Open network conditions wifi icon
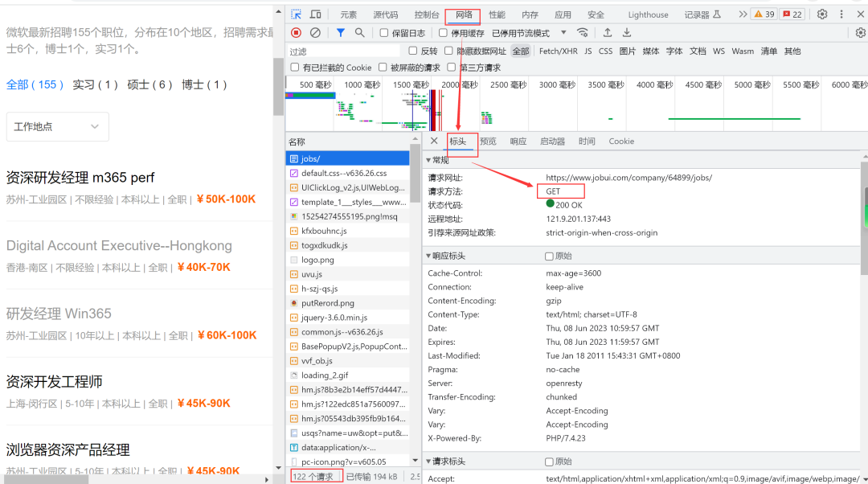The image size is (868, 484). [583, 33]
